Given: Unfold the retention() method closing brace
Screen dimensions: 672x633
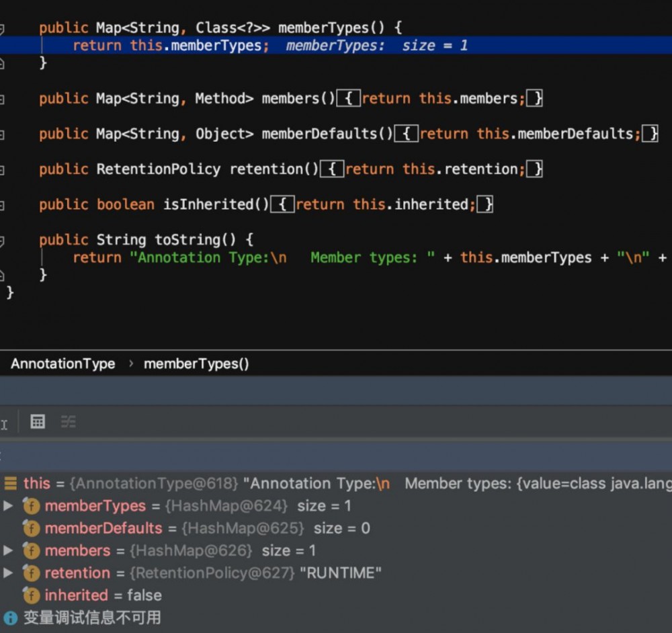Looking at the screenshot, I should [534, 169].
